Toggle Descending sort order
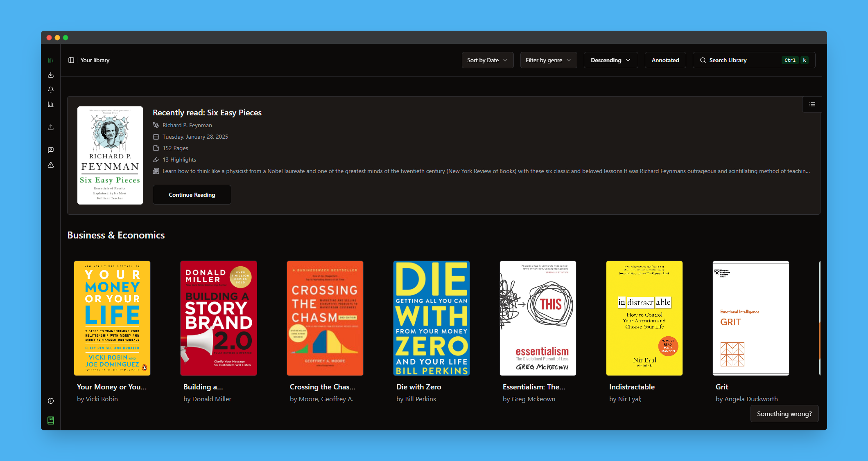868x461 pixels. (607, 60)
